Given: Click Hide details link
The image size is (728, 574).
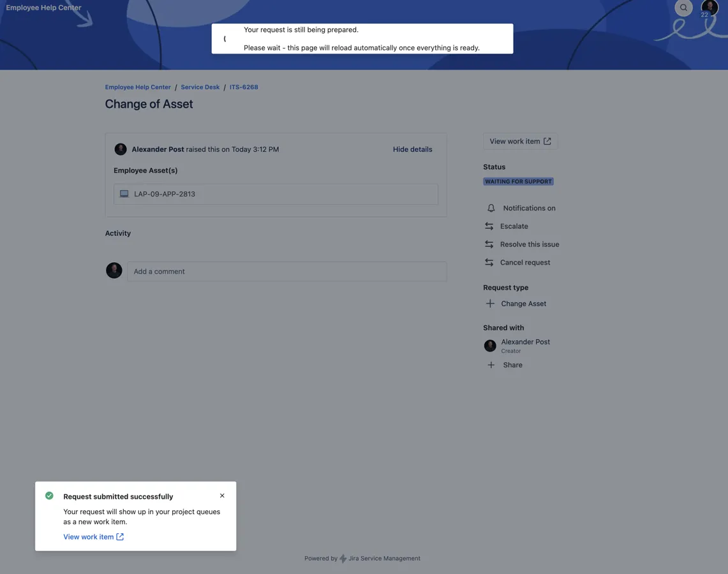Looking at the screenshot, I should [x=412, y=149].
